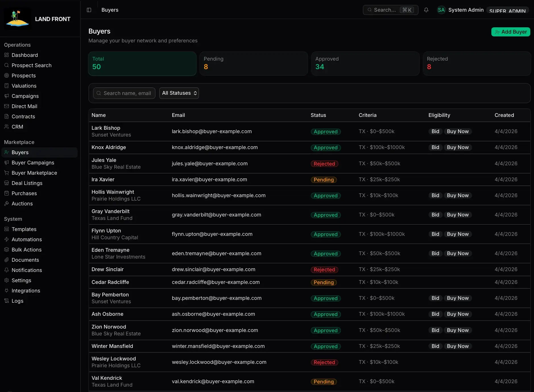The width and height of the screenshot is (534, 392).
Task: Click the Super Admin badge
Action: click(x=508, y=10)
